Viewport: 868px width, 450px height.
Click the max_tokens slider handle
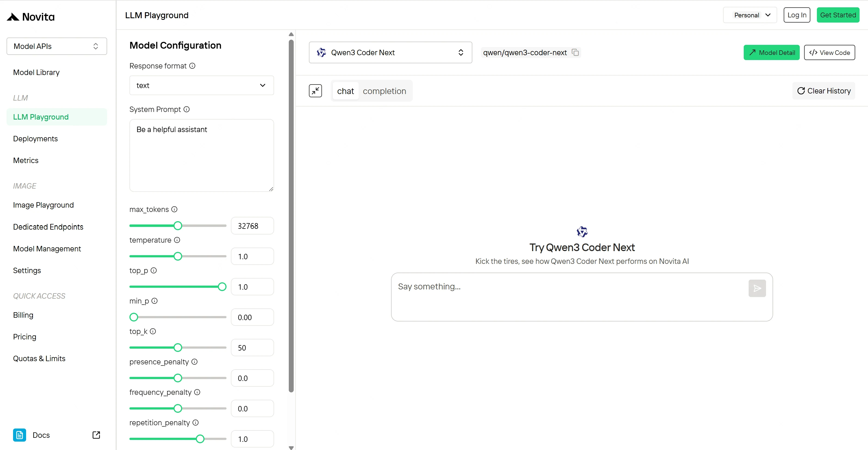(178, 226)
